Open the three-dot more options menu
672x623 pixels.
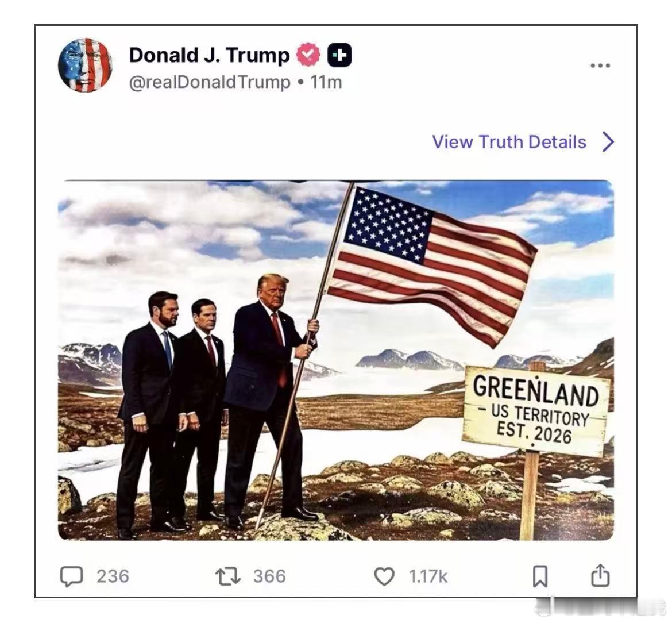coord(600,66)
